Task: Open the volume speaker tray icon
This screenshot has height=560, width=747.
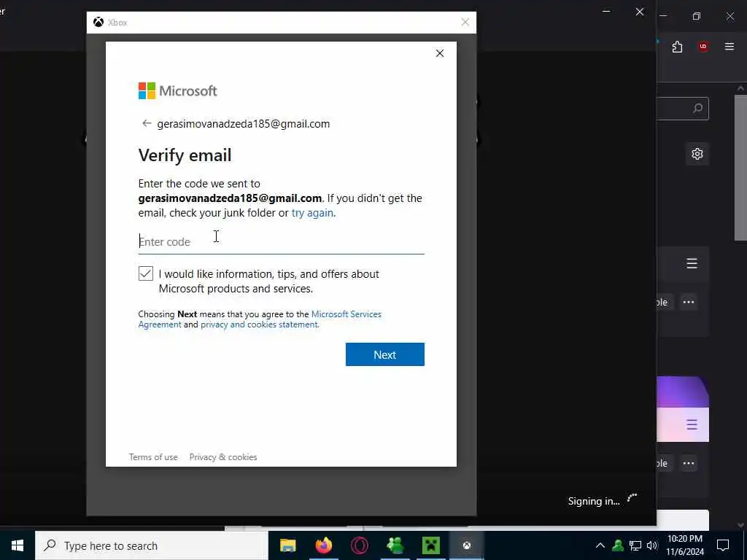Action: click(x=651, y=545)
